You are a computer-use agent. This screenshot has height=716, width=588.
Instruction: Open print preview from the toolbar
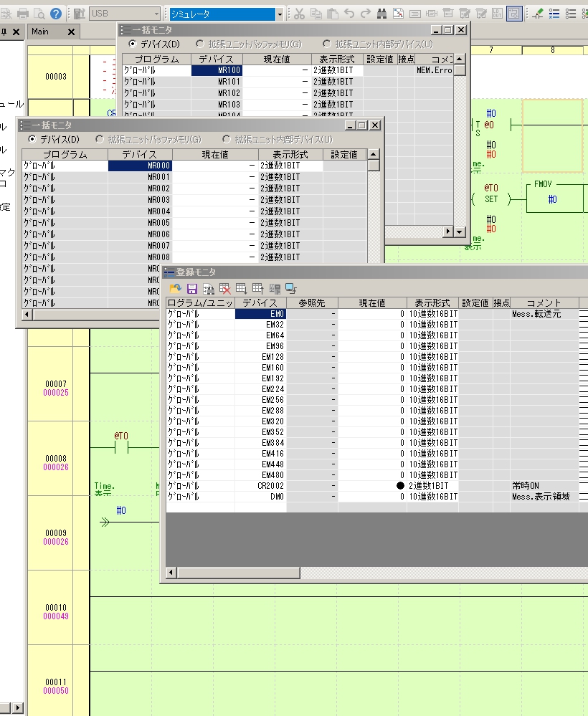pyautogui.click(x=39, y=14)
